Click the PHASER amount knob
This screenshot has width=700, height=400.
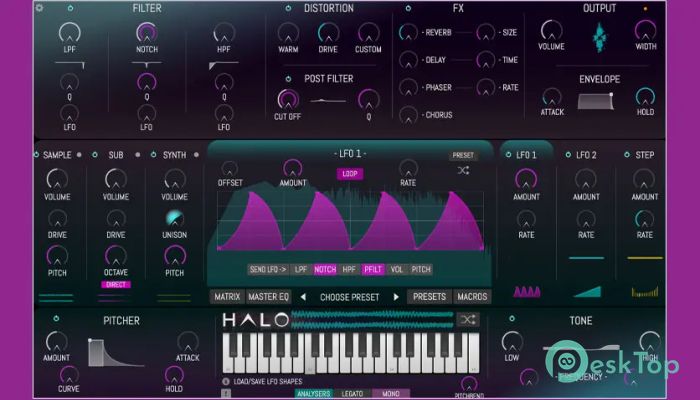[408, 88]
